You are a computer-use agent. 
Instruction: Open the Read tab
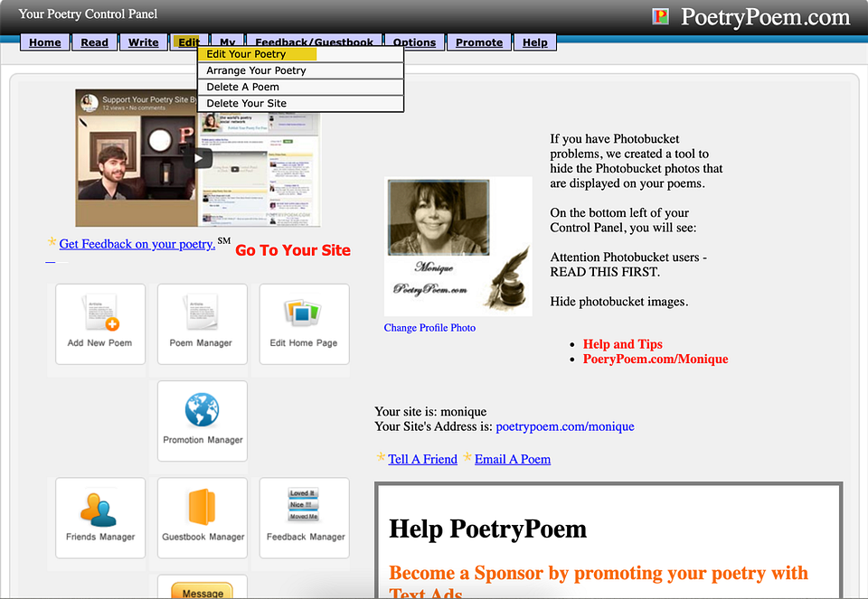(94, 42)
